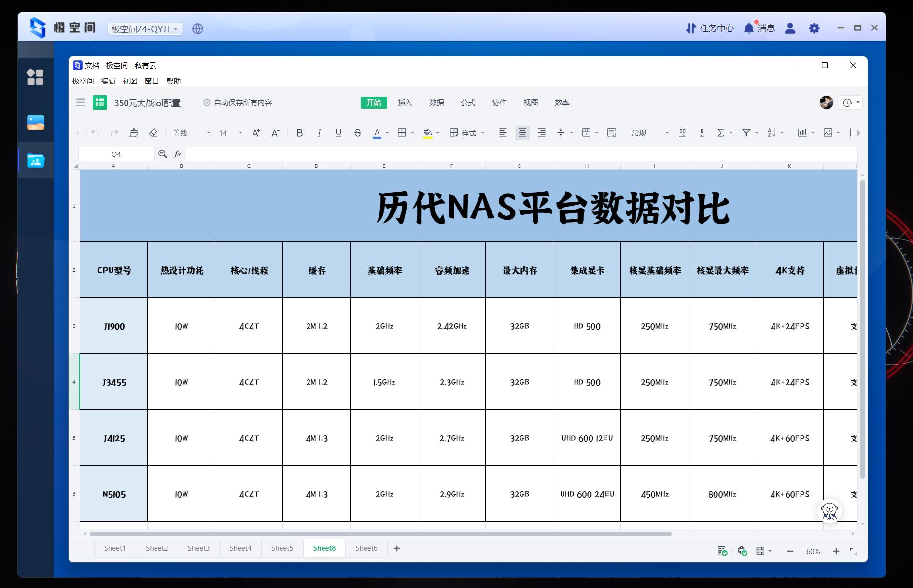Click the filter icon on the toolbar
The image size is (913, 588).
(x=745, y=133)
